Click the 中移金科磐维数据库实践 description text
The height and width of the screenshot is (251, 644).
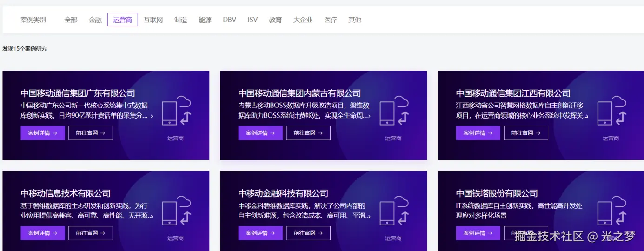pos(305,211)
